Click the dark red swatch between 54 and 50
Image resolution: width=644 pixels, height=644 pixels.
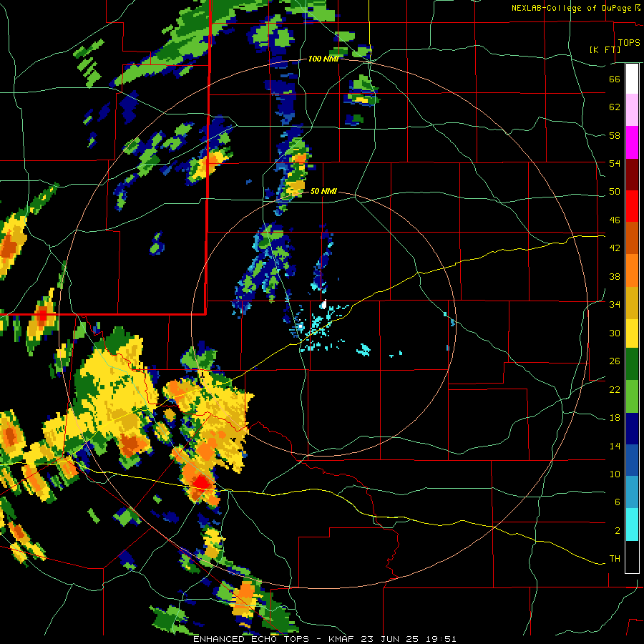click(632, 175)
